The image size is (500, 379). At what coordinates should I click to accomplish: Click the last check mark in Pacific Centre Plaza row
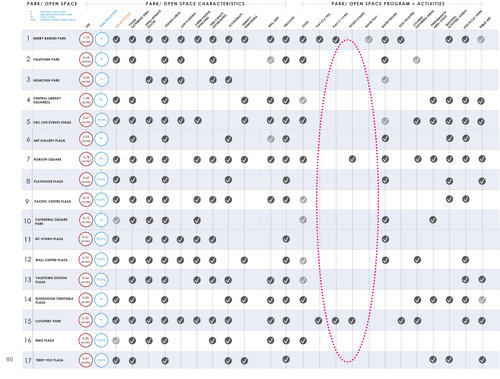(466, 199)
